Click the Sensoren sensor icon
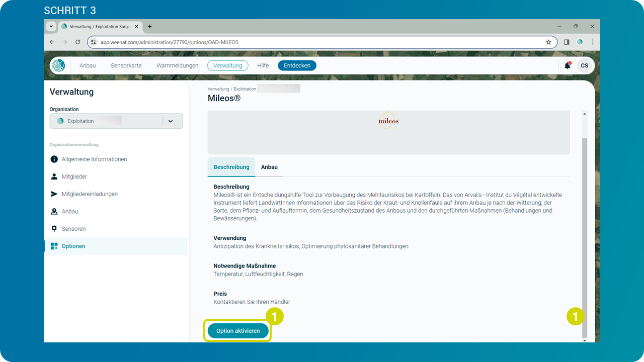644x362 pixels. pos(54,229)
